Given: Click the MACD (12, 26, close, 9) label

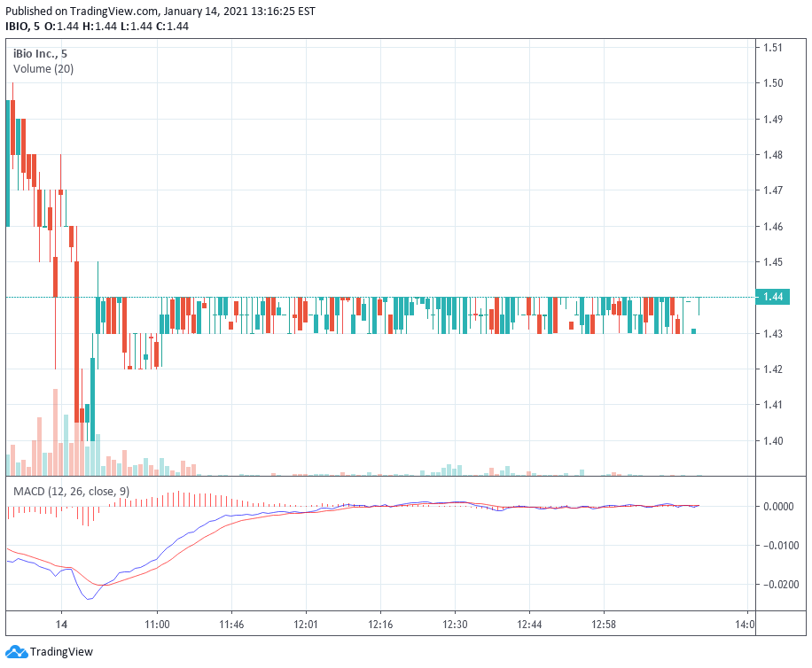Looking at the screenshot, I should (x=72, y=491).
